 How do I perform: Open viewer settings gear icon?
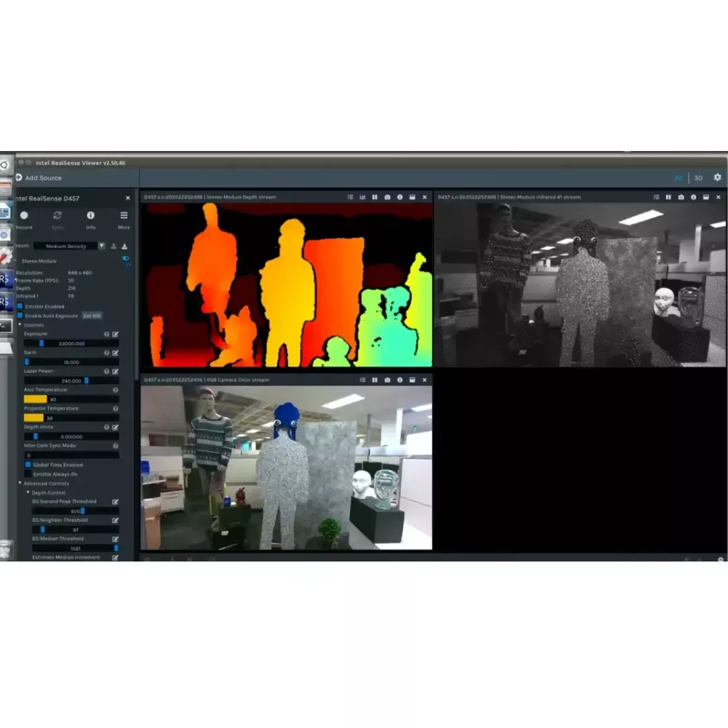(717, 177)
